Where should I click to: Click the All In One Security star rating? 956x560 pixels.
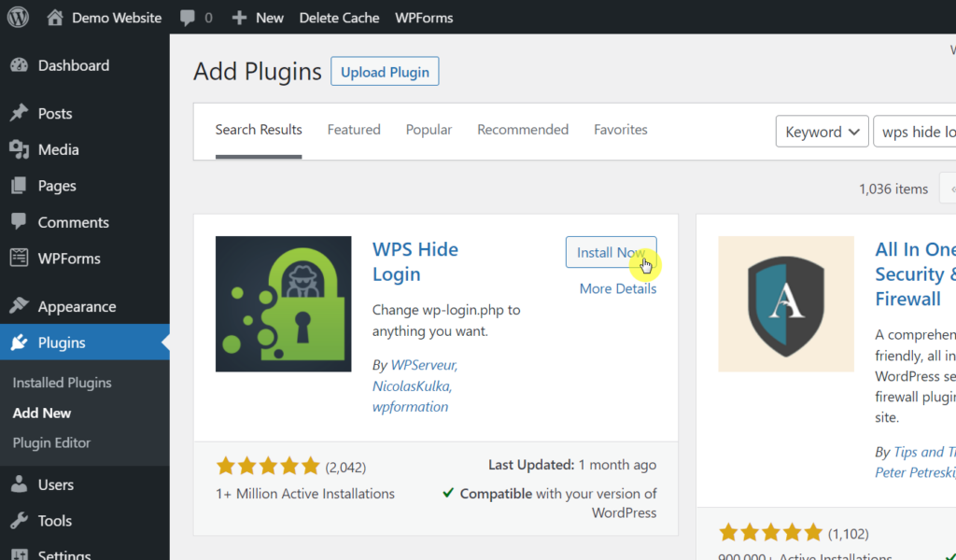point(770,533)
